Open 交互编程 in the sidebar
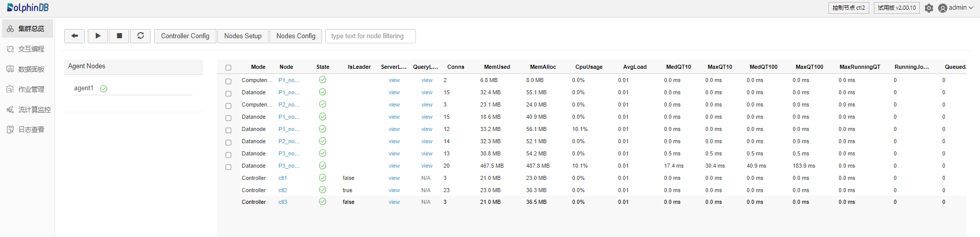980x237 pixels. click(x=31, y=49)
